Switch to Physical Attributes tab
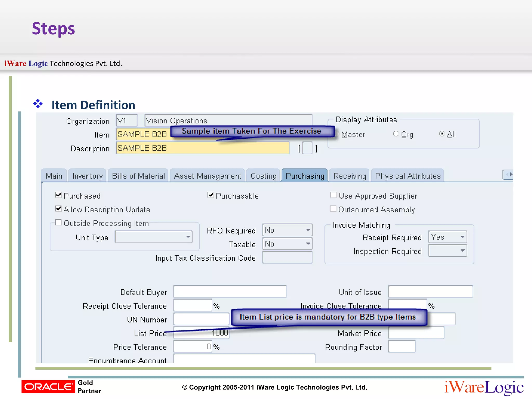 point(408,176)
